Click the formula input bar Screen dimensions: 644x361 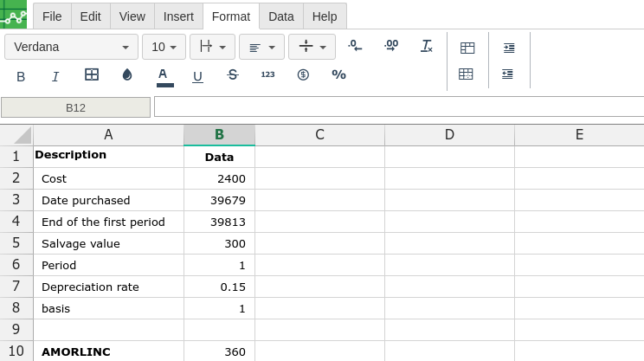(x=399, y=107)
